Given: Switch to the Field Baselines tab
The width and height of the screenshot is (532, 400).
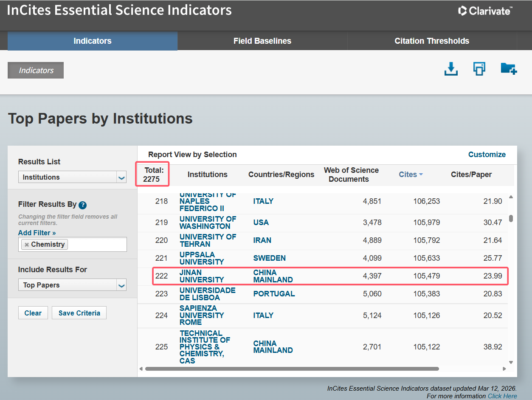Looking at the screenshot, I should (262, 41).
